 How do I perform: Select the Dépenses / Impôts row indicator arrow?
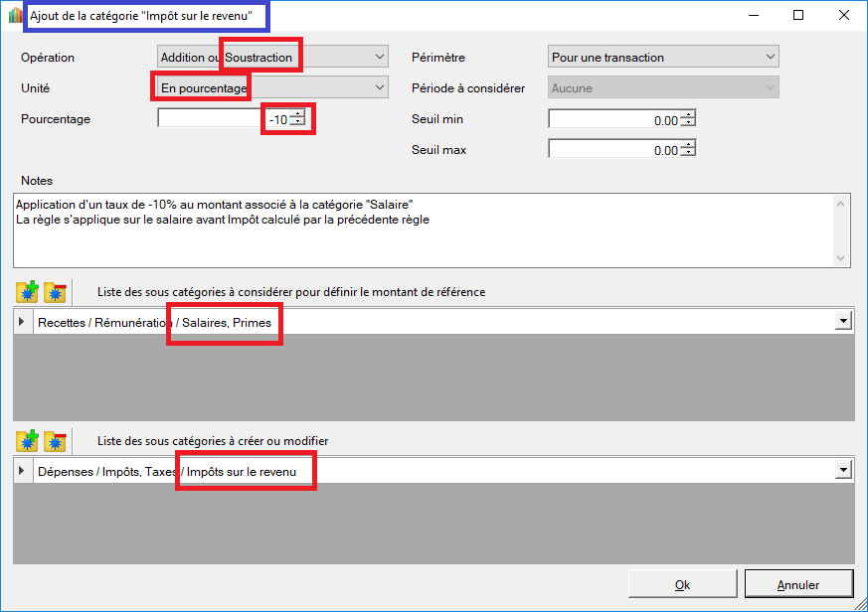[x=23, y=471]
